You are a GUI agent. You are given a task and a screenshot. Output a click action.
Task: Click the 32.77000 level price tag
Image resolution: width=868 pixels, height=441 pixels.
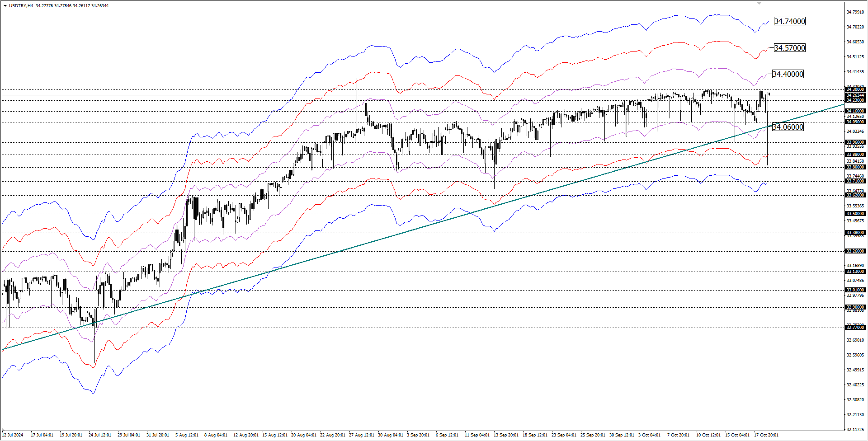pos(855,328)
